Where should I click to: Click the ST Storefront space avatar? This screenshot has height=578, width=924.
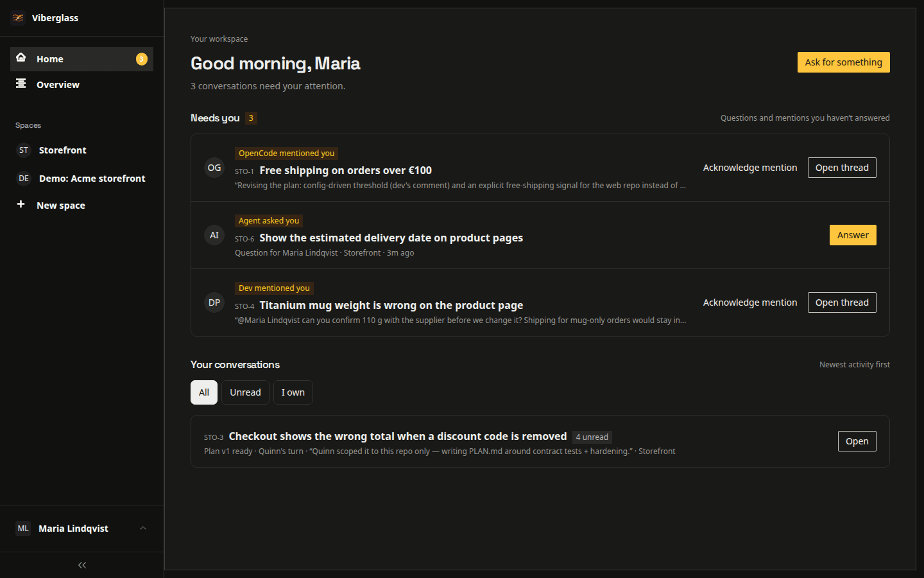point(24,150)
